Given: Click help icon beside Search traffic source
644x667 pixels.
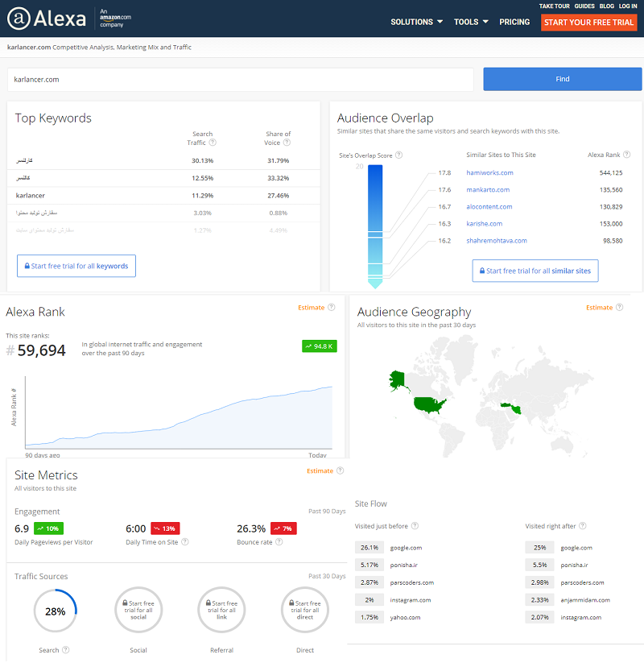Looking at the screenshot, I should 65,649.
